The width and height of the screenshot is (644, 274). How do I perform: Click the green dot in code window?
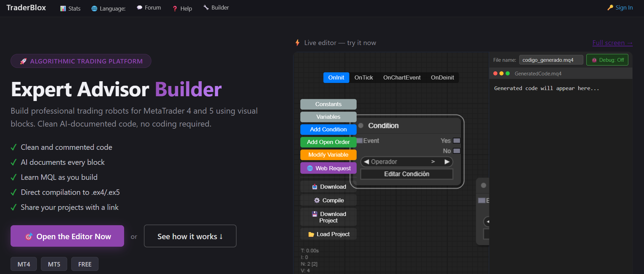pyautogui.click(x=508, y=73)
